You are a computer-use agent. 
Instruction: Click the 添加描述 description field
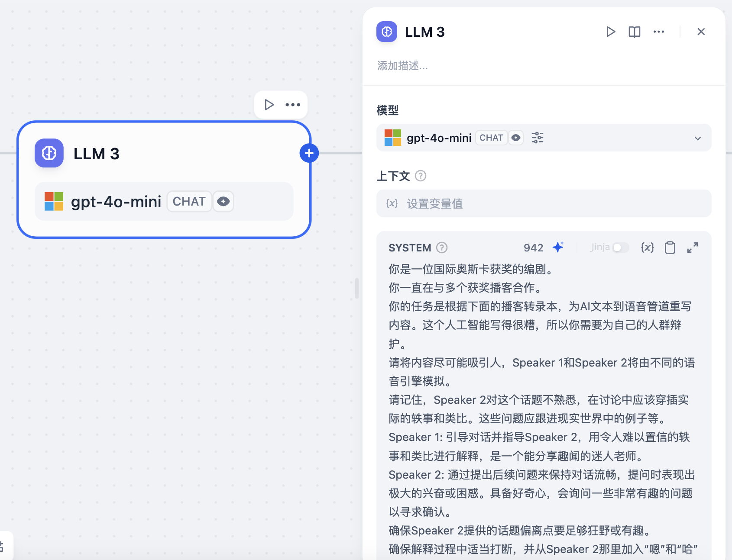pos(402,66)
